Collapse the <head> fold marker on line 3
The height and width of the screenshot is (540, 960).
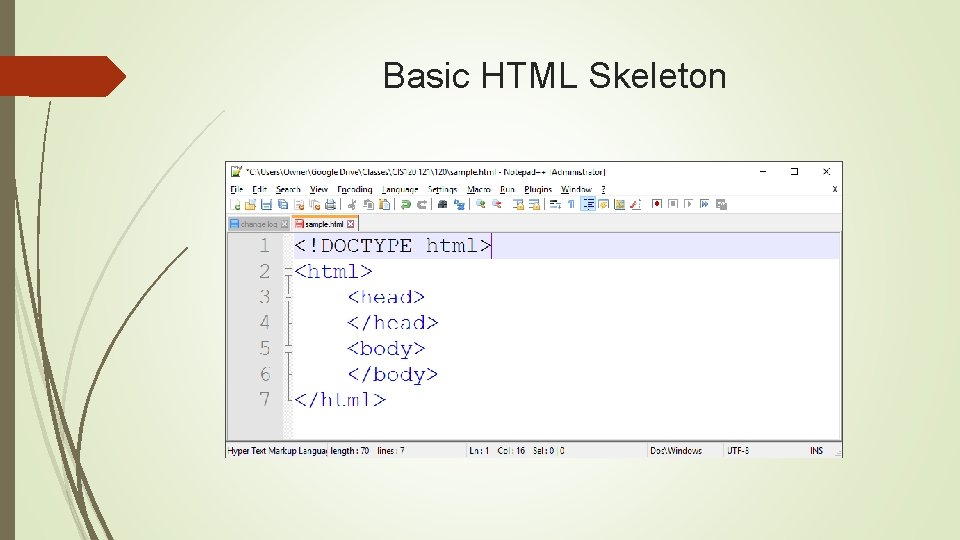point(288,297)
